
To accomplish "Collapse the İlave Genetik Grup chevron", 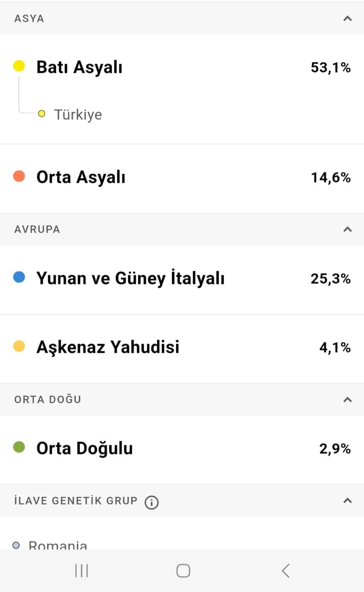I will [347, 500].
